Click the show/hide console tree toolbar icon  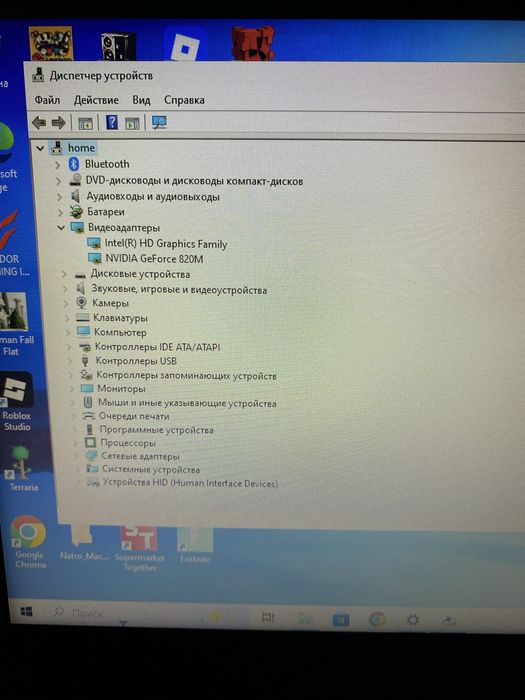point(85,123)
